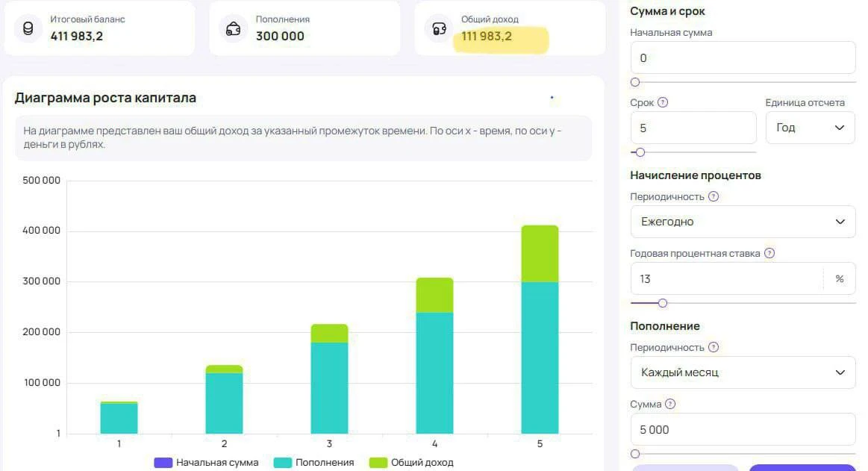Click the interest rate slider handle
The height and width of the screenshot is (471, 868).
663,303
